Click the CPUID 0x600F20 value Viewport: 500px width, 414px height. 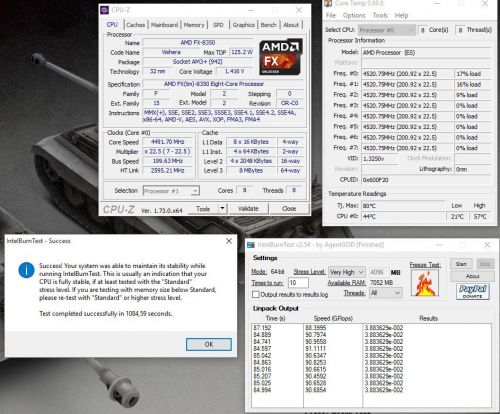[x=426, y=180]
